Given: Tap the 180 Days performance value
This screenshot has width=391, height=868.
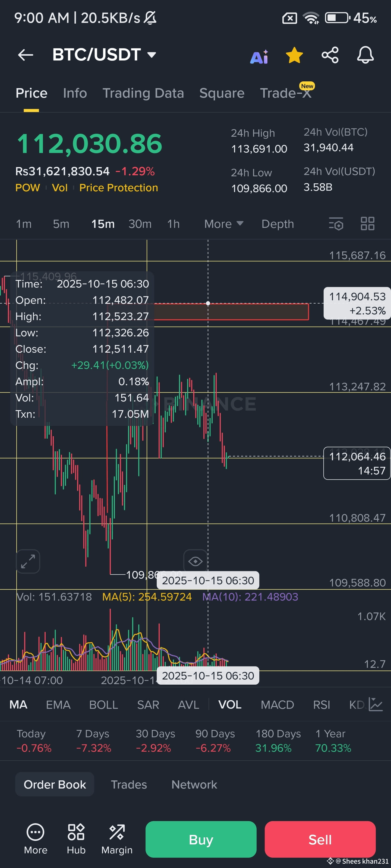Looking at the screenshot, I should 273,748.
